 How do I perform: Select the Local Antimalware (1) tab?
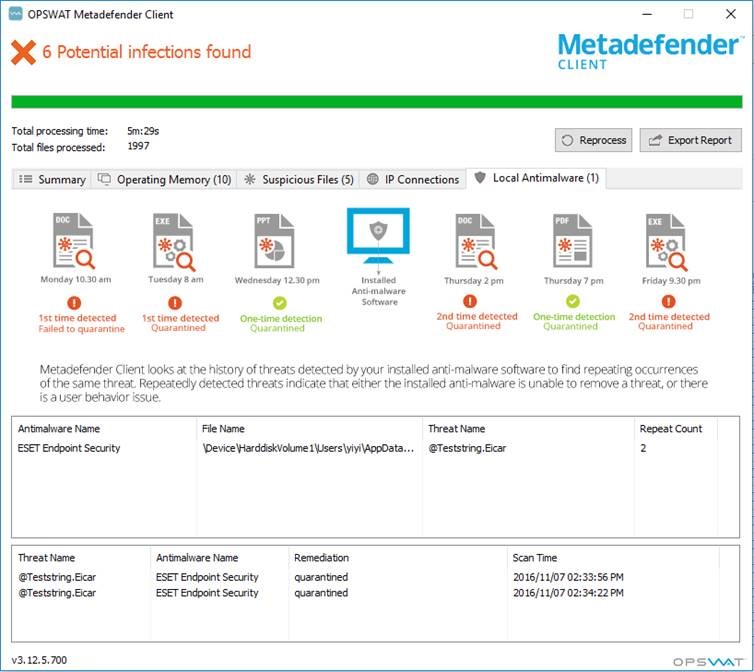point(536,178)
